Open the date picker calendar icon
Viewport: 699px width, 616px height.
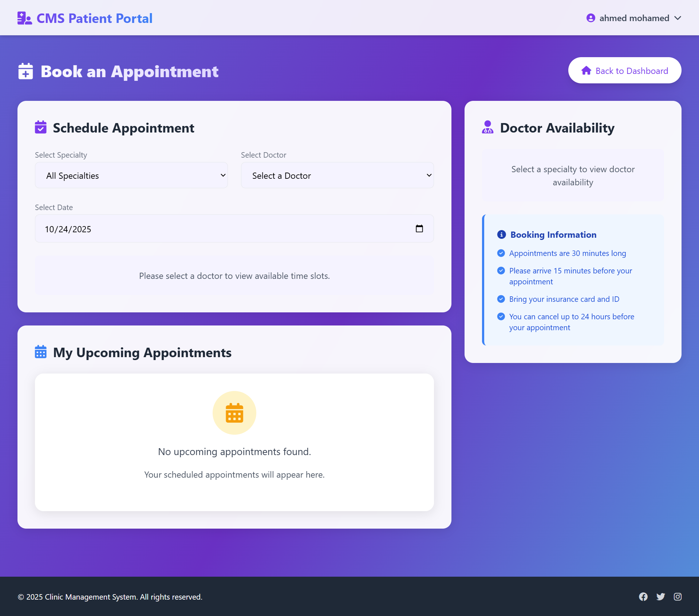tap(419, 229)
